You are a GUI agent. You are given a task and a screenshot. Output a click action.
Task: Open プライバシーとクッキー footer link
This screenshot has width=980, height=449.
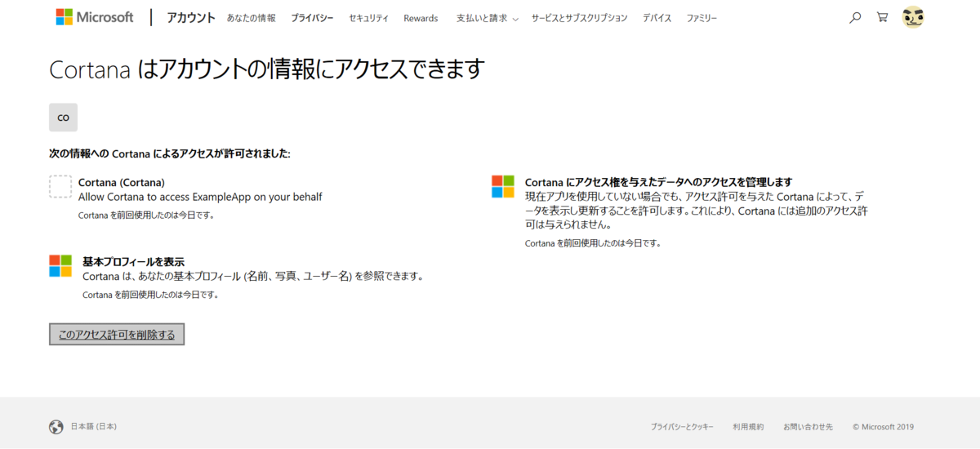pos(682,427)
